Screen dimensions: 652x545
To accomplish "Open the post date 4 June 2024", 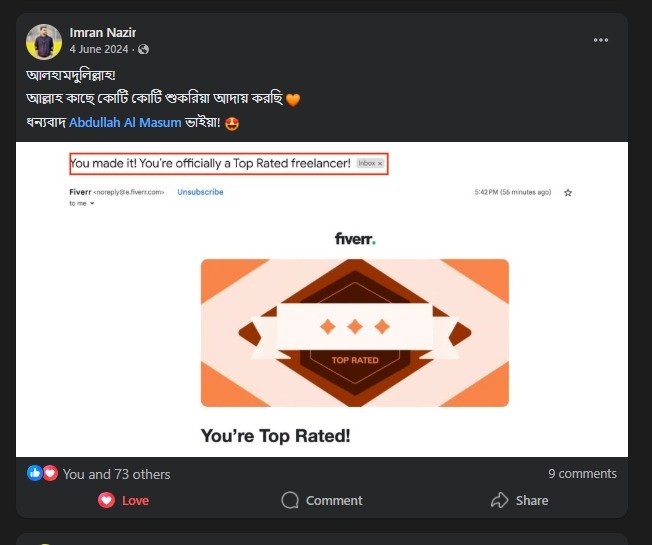I will point(99,49).
